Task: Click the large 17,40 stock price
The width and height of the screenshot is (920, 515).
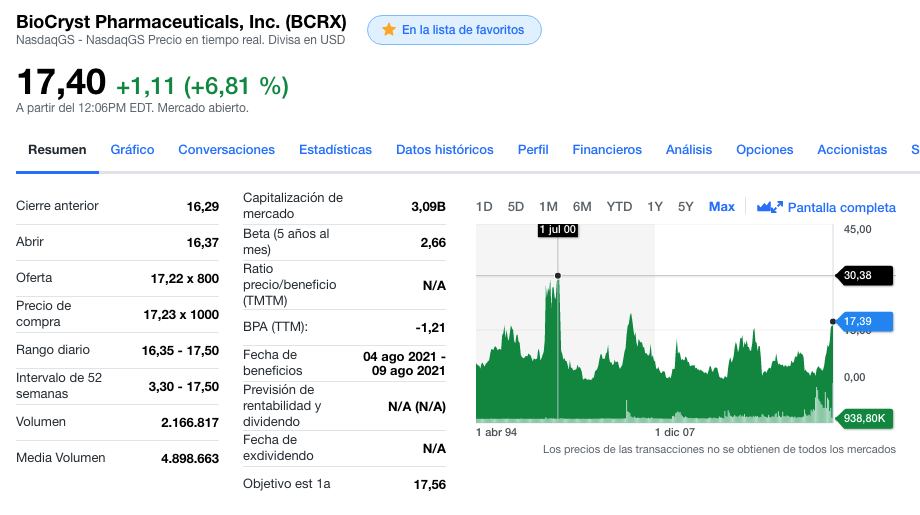Action: 62,82
